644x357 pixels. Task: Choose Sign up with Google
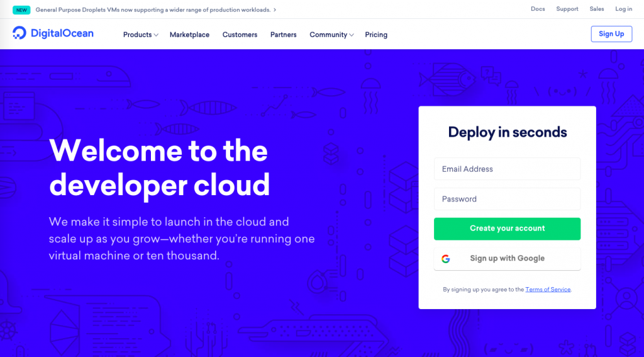508,259
